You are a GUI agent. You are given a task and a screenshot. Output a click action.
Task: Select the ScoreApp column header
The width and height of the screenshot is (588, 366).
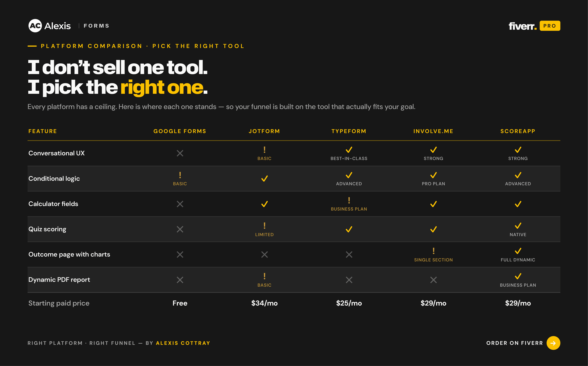point(518,131)
